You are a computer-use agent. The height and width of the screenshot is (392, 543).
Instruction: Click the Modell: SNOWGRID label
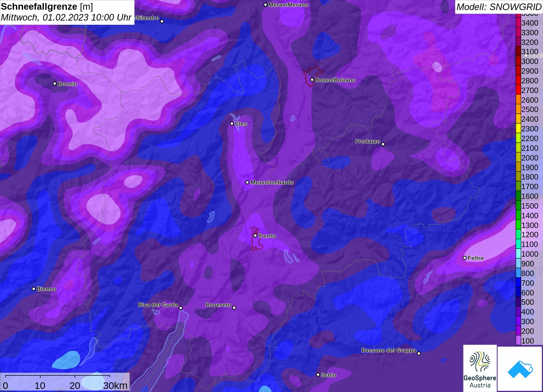pos(499,7)
